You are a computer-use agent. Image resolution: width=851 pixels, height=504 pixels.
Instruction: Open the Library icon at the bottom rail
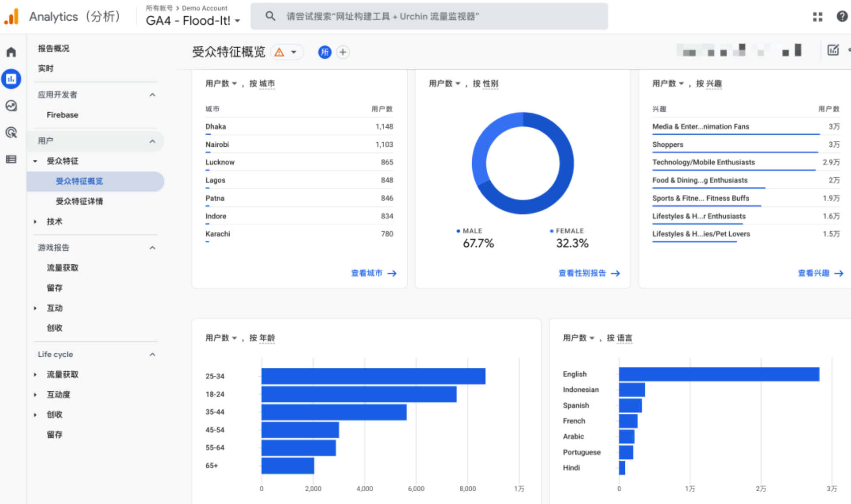(11, 159)
